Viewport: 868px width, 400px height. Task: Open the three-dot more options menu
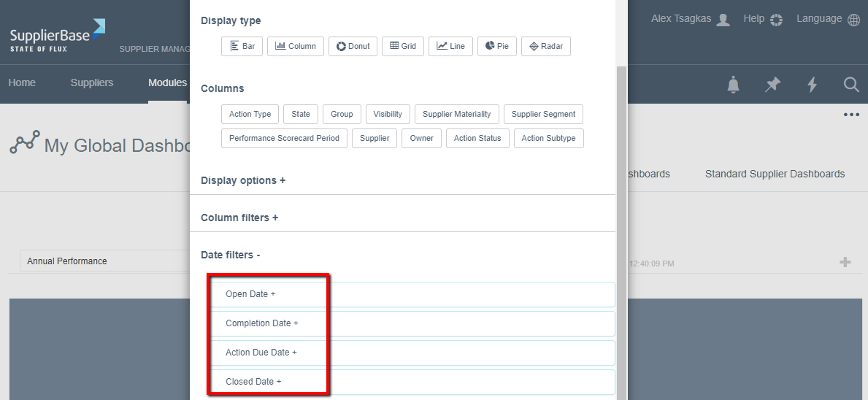851,115
